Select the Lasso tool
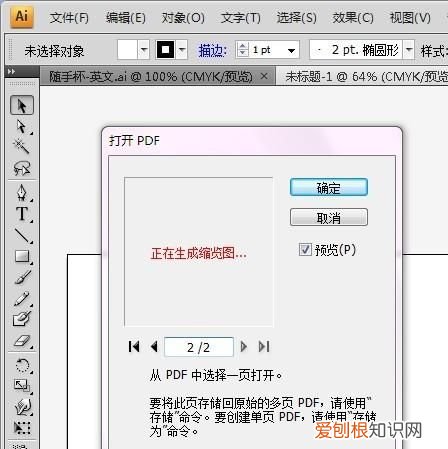Viewport: 448px width, 449px height. pos(22,169)
